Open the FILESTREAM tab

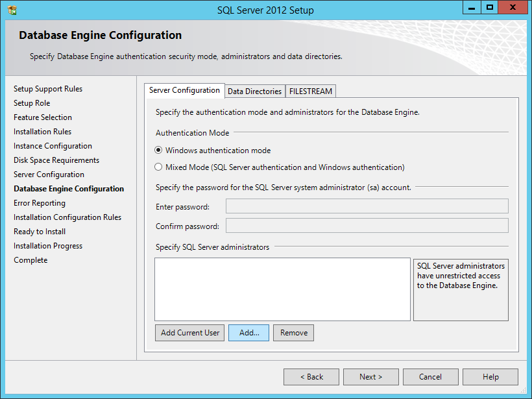click(311, 91)
